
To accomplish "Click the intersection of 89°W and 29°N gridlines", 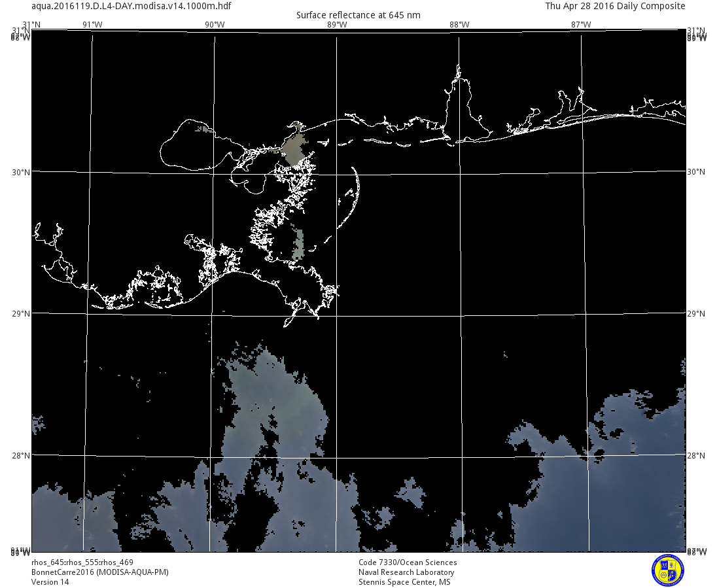I will tap(337, 314).
